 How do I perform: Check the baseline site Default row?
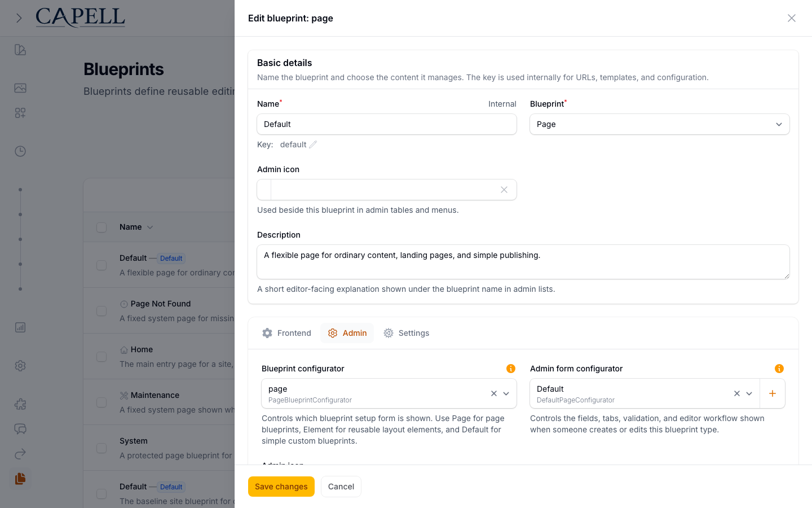pyautogui.click(x=101, y=494)
